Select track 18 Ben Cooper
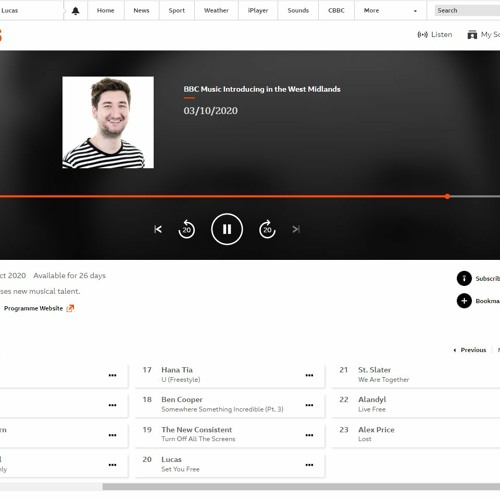 tap(230, 405)
